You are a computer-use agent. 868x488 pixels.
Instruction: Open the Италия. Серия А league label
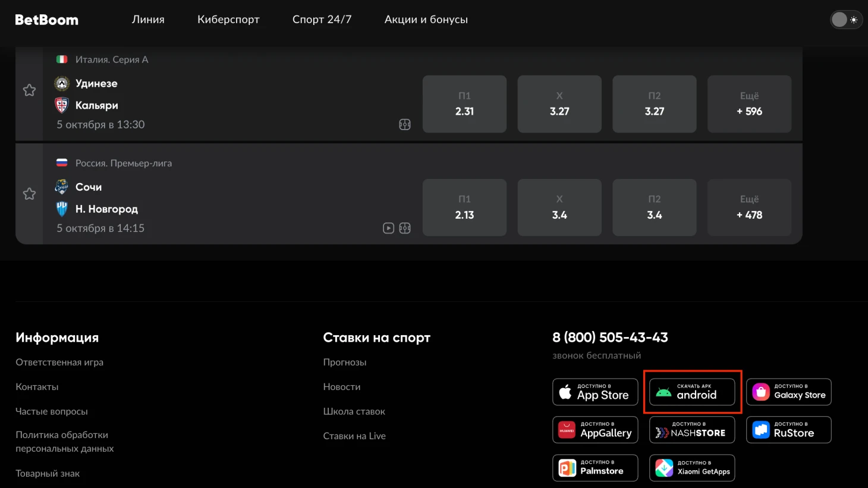tap(112, 59)
